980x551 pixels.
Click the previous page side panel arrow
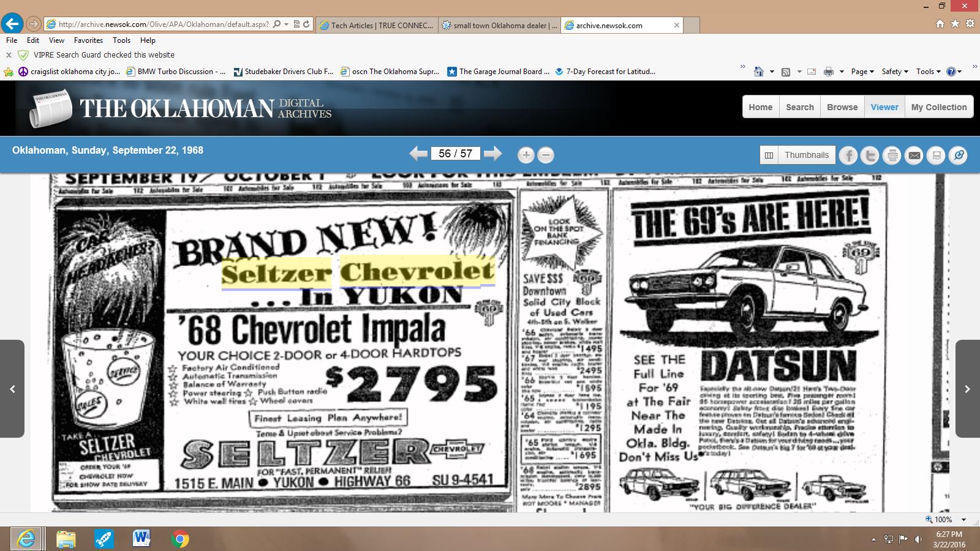coord(12,389)
